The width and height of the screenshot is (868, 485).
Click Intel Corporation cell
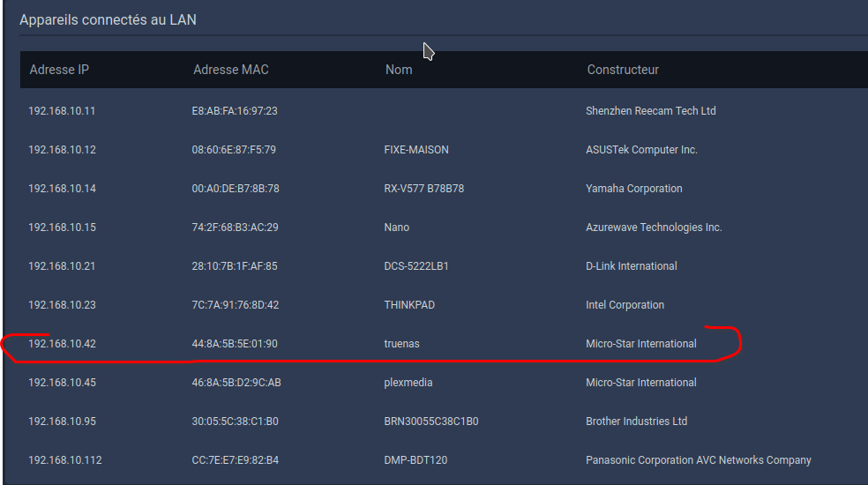[x=625, y=304]
